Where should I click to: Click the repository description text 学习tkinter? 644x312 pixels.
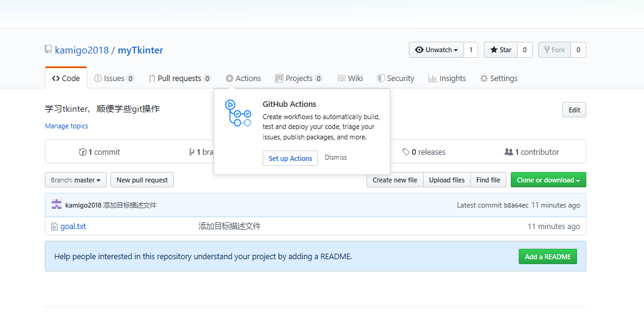pyautogui.click(x=103, y=109)
